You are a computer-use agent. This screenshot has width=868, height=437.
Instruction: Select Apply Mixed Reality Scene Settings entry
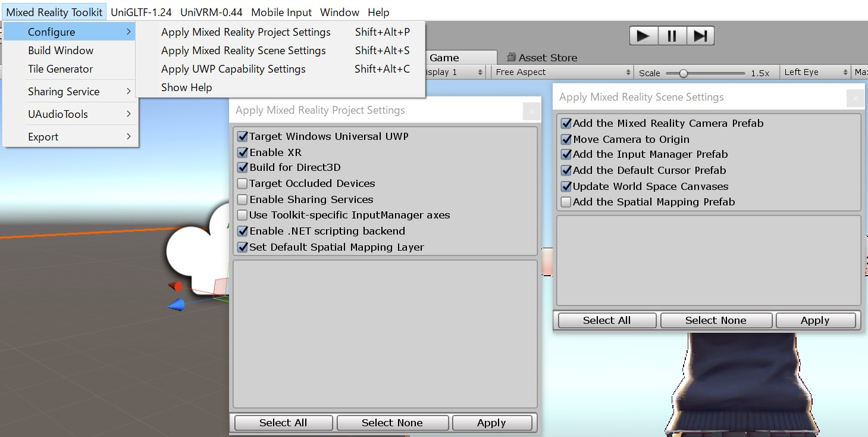point(281,50)
